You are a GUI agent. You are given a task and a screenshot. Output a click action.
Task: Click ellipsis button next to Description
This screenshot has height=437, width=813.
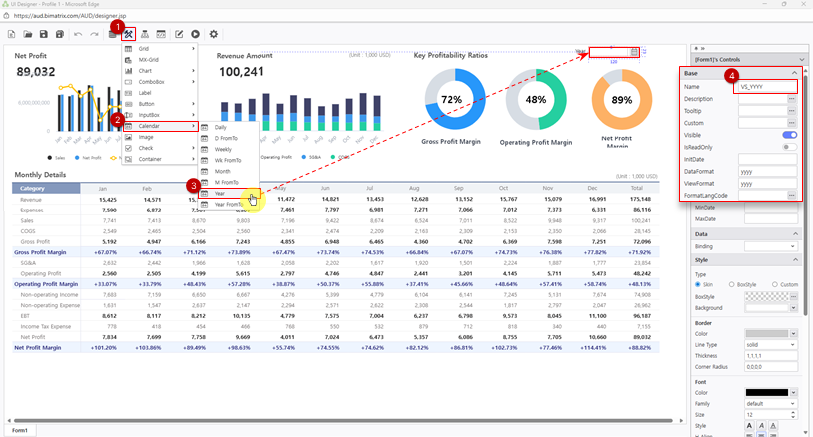point(791,99)
